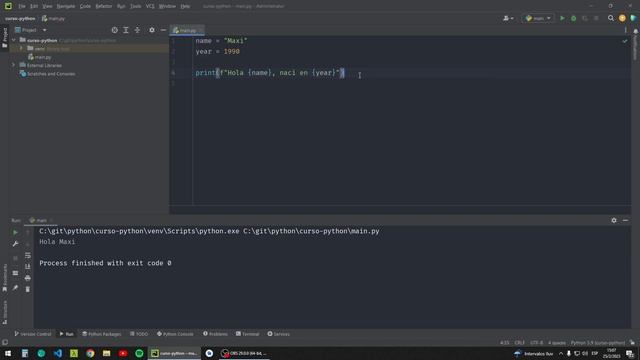Screen dimensions: 640x360
Task: Open editor tab options three-dot icon
Action: pos(625,30)
